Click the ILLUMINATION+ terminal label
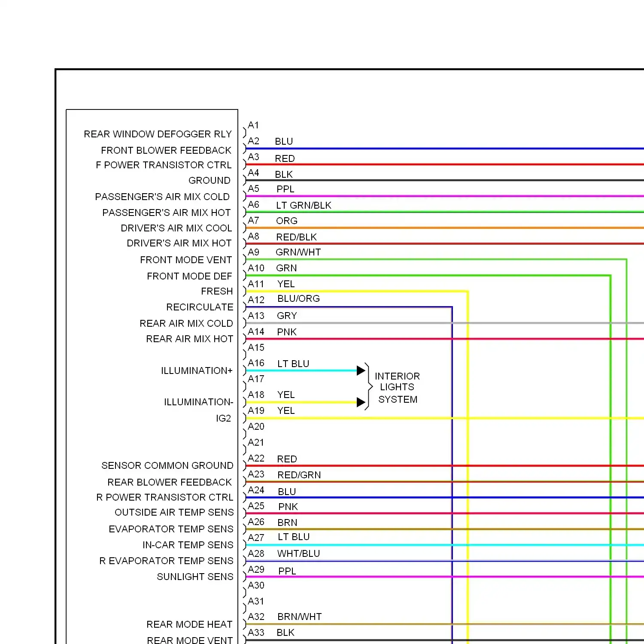644x644 pixels. [x=197, y=371]
